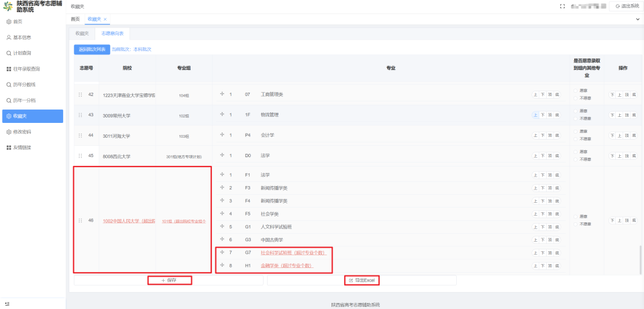The image size is (644, 309).
Task: Move 志愿 42 down in 操作 column
Action: tap(612, 95)
